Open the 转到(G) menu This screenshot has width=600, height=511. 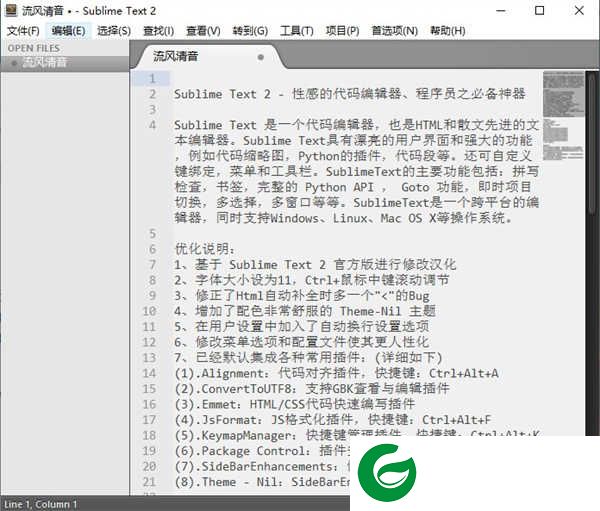point(250,31)
